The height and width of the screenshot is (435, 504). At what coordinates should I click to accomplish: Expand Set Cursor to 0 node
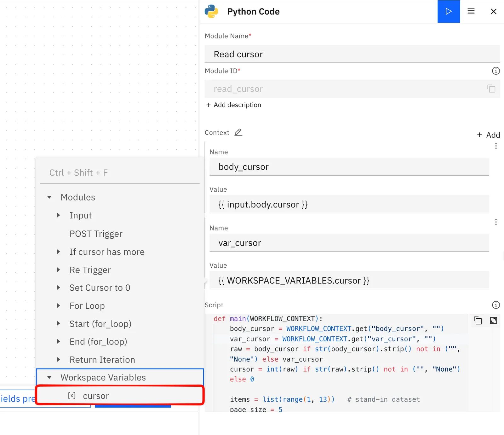point(58,287)
